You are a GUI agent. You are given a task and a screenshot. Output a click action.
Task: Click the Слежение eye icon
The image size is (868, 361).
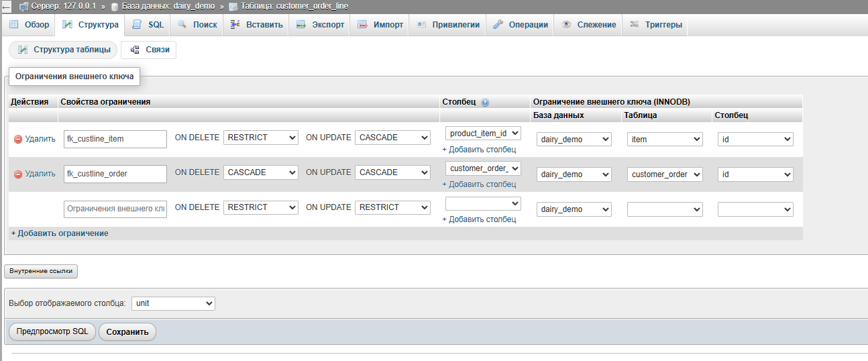click(567, 25)
